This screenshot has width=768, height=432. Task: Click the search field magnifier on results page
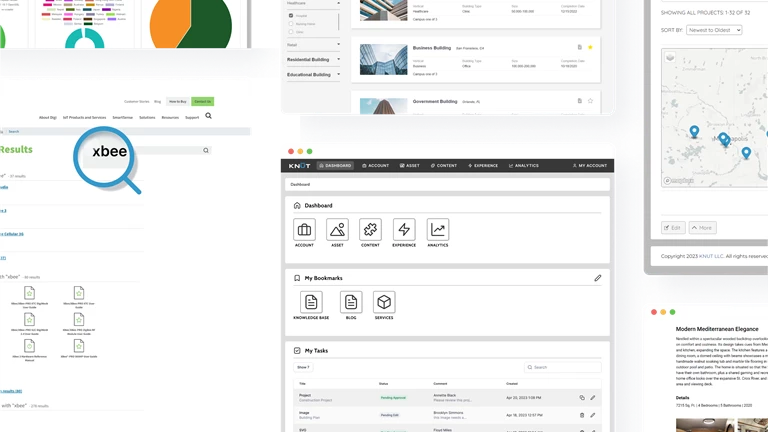[206, 150]
